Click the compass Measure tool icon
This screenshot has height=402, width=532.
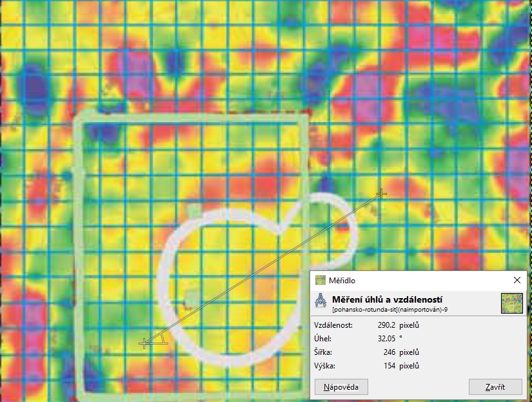click(320, 303)
